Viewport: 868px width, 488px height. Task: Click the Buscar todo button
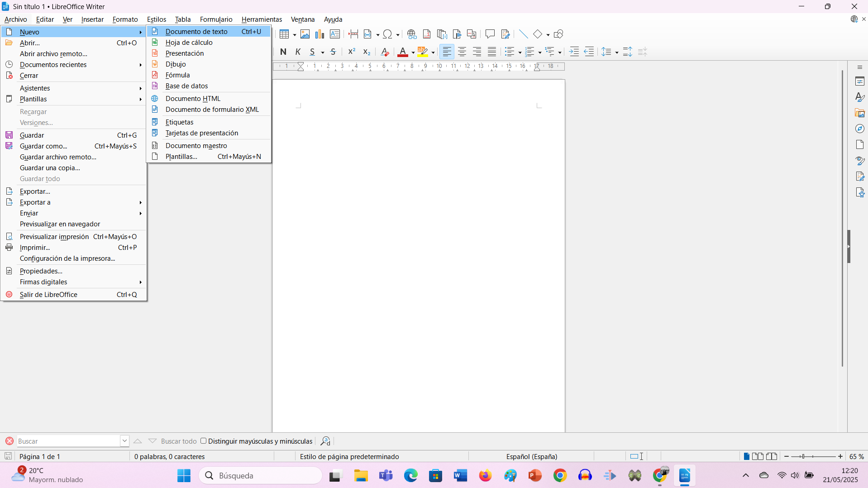click(179, 441)
